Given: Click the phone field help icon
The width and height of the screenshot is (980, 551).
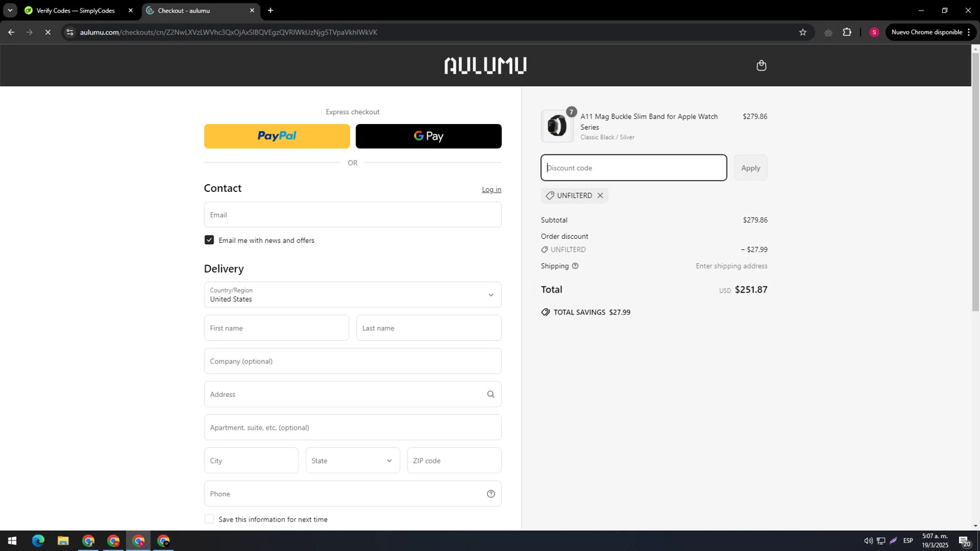Looking at the screenshot, I should coord(491,494).
